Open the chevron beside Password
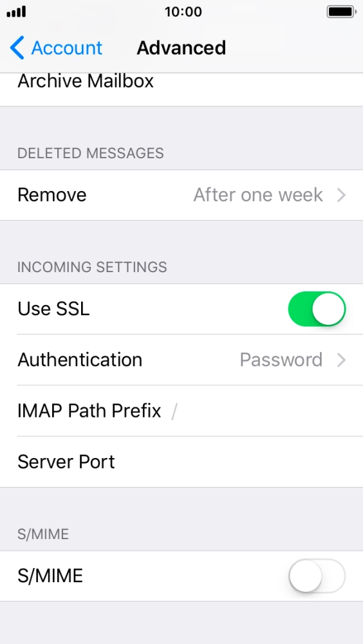 (x=341, y=360)
